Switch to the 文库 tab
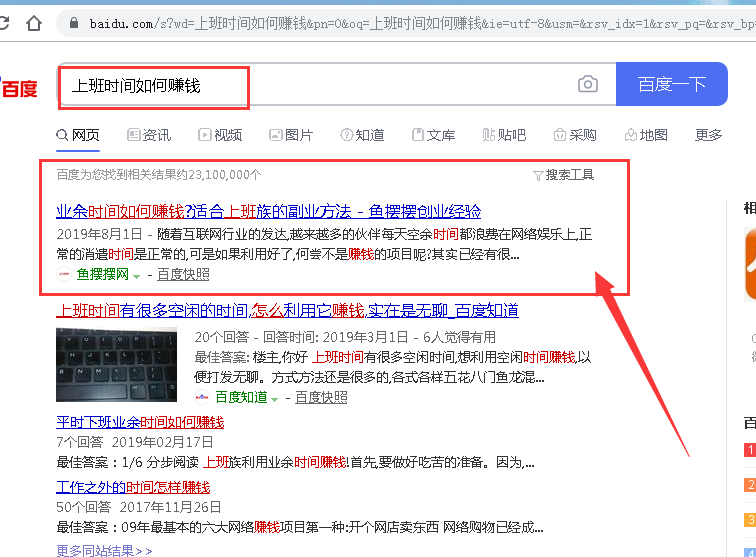 (x=433, y=135)
